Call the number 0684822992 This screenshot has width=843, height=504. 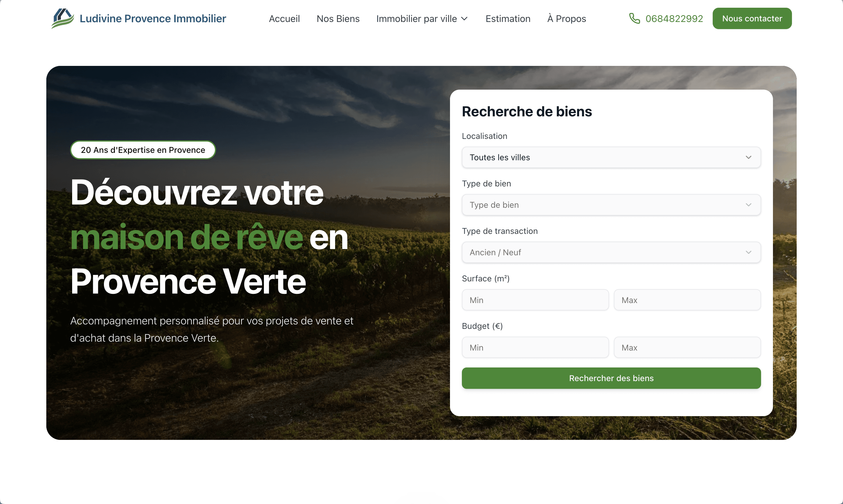point(674,18)
